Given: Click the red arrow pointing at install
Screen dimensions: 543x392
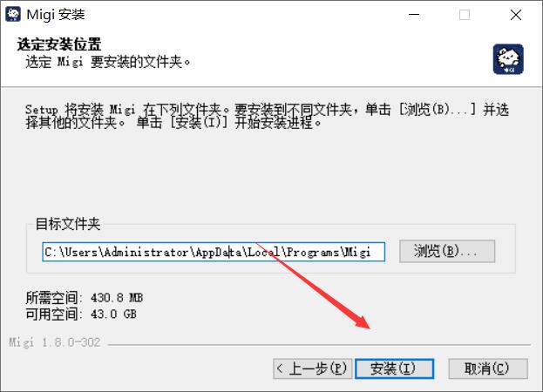Looking at the screenshot, I should 313,286.
